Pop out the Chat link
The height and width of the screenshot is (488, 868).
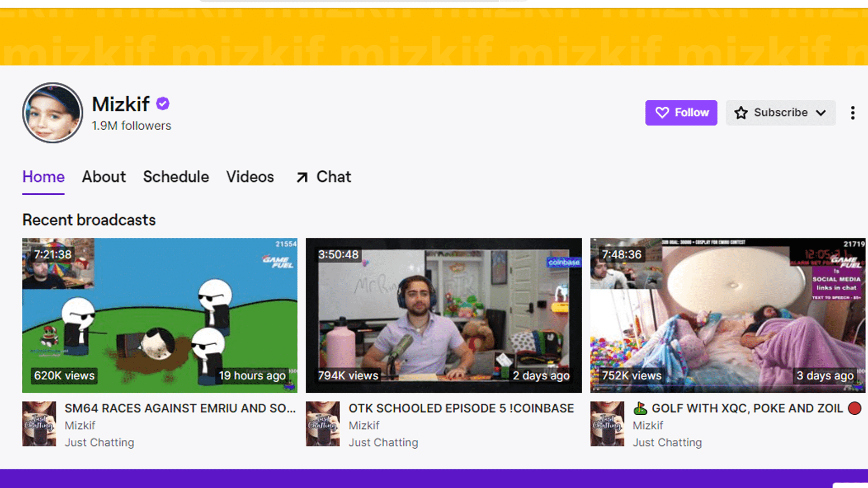(324, 177)
